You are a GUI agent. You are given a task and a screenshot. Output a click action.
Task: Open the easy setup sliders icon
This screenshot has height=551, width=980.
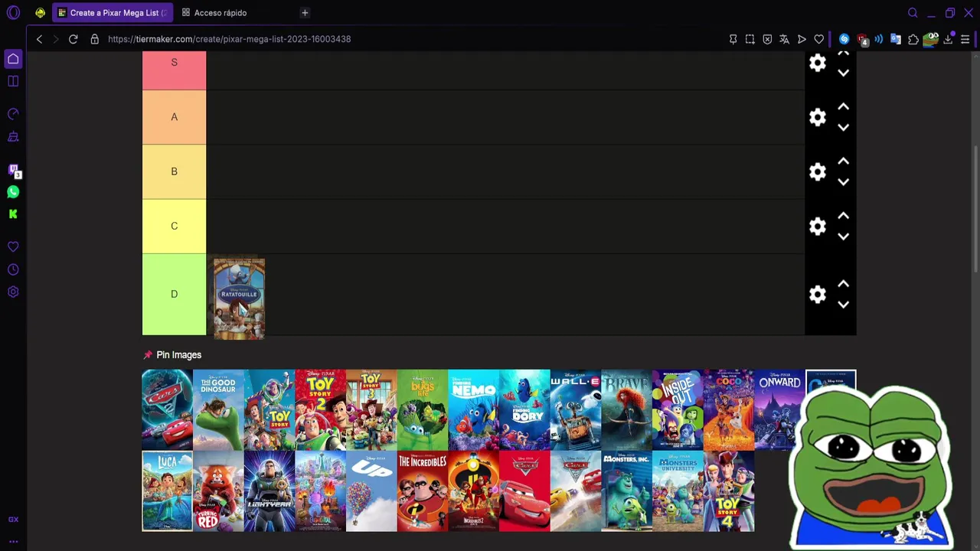point(965,39)
